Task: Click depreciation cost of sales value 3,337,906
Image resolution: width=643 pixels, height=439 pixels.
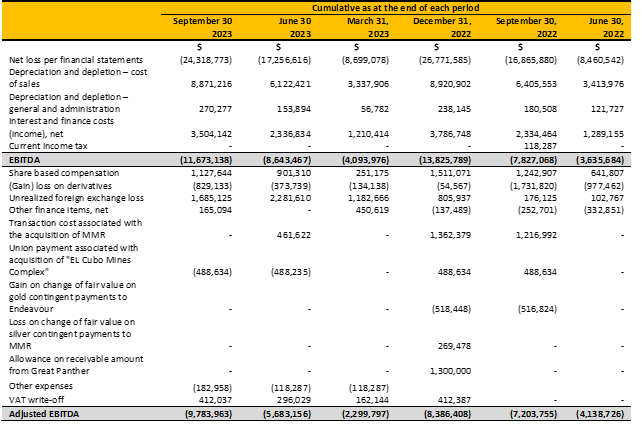Action: [369, 84]
